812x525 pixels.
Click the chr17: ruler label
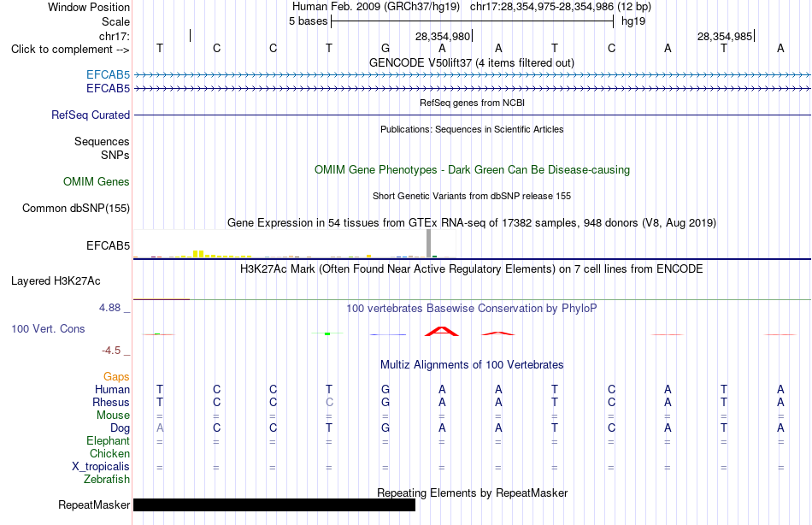(x=115, y=36)
